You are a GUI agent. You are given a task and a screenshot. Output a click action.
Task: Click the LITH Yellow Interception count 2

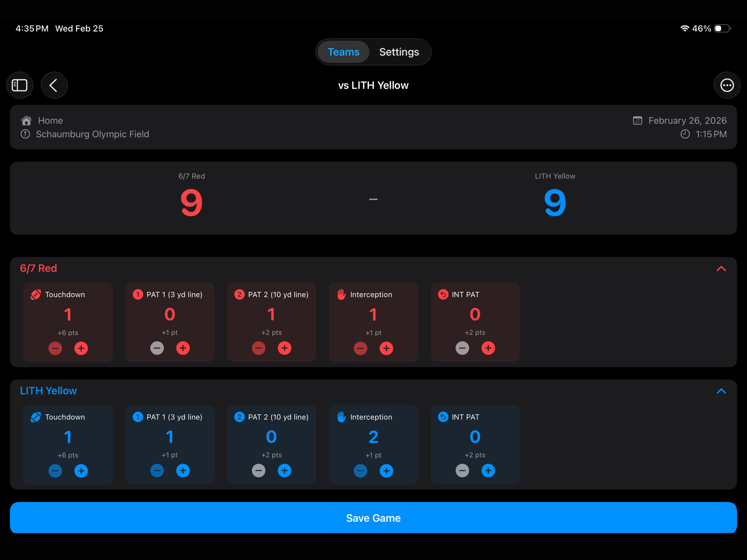point(373,437)
